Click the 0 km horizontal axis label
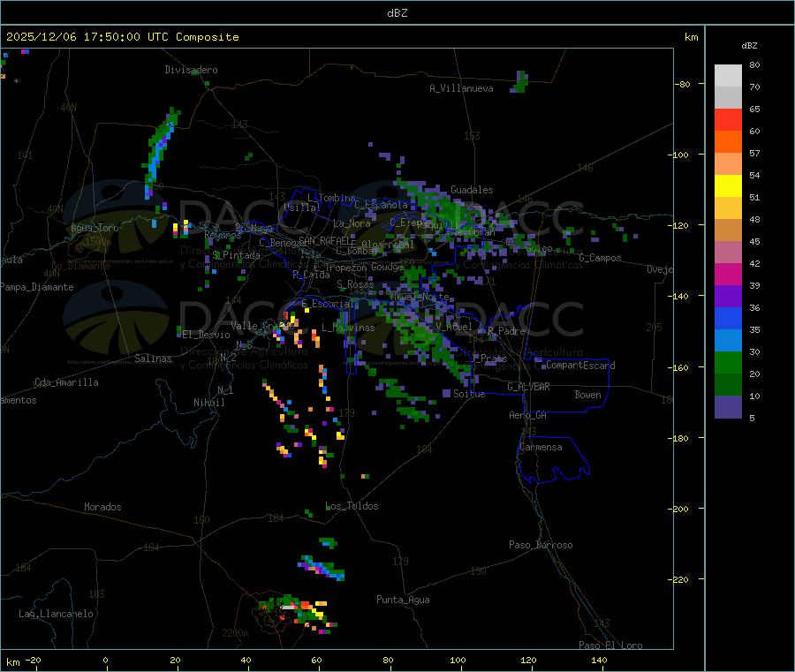This screenshot has width=795, height=672. 105,660
